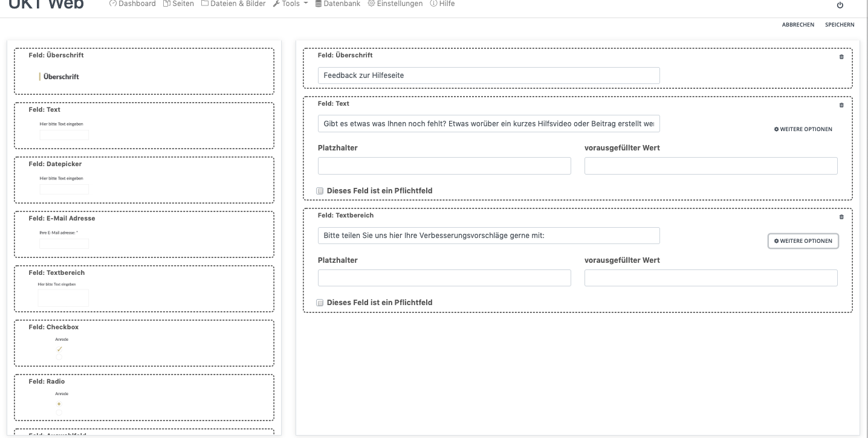Delete the Überschrift field via trash icon
The height and width of the screenshot is (438, 868).
[x=841, y=57]
